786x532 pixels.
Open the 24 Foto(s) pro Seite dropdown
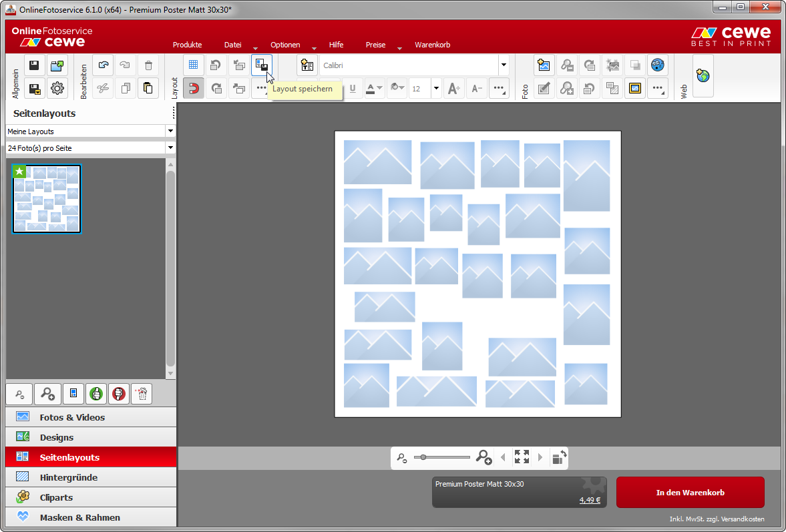click(170, 148)
